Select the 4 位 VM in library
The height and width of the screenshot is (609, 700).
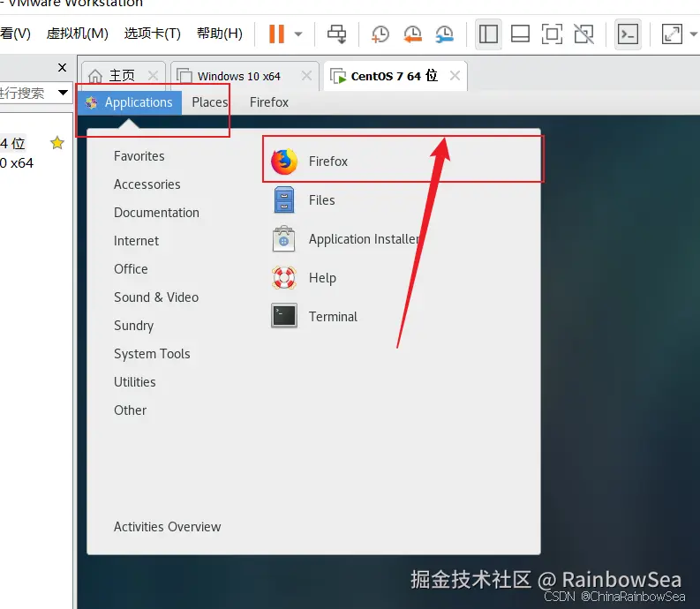[12, 143]
